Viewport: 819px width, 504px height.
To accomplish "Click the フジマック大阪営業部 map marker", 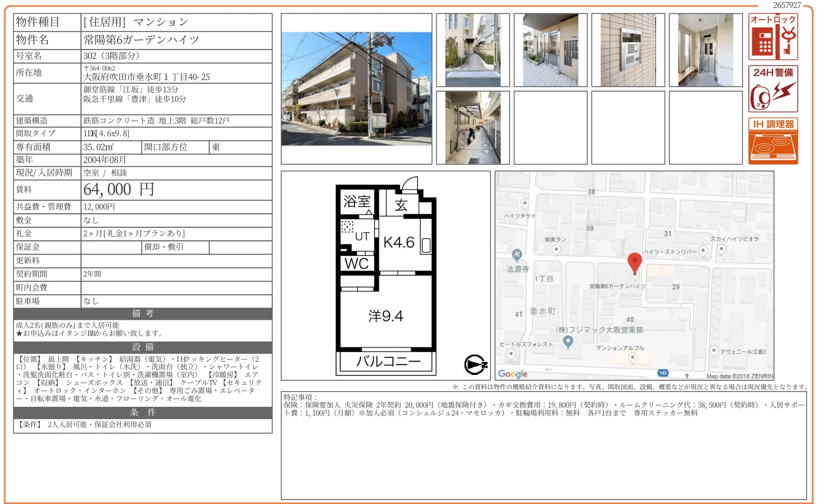I will coord(568,341).
